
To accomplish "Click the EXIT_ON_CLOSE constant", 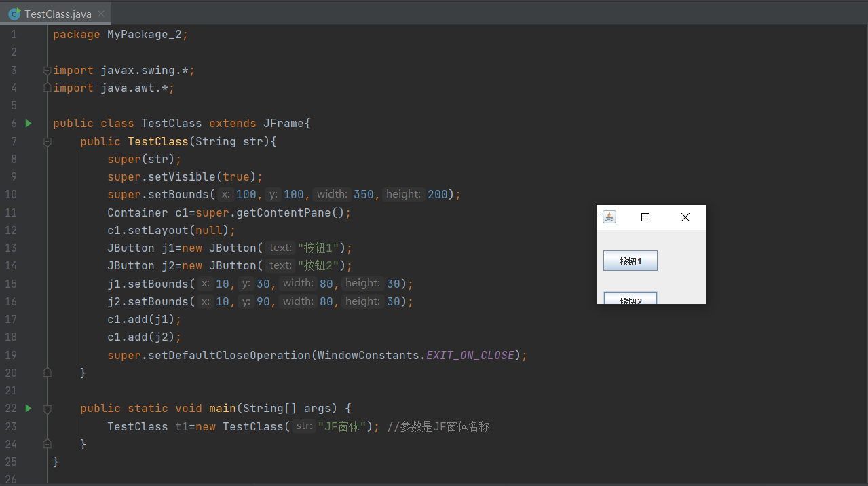I will click(470, 355).
